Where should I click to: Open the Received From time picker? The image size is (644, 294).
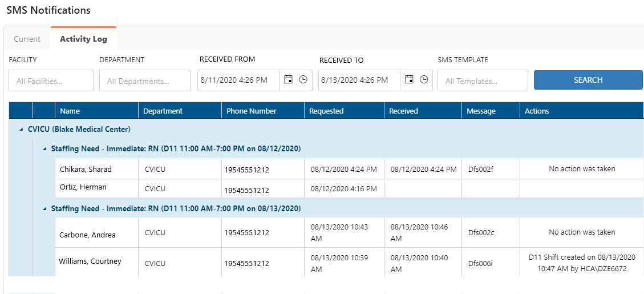point(303,80)
